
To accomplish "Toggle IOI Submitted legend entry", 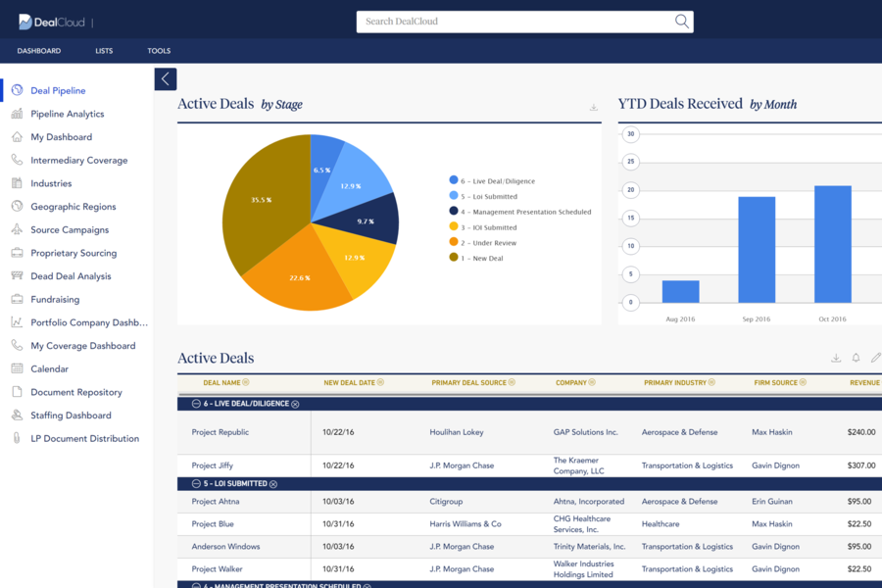I will point(483,226).
